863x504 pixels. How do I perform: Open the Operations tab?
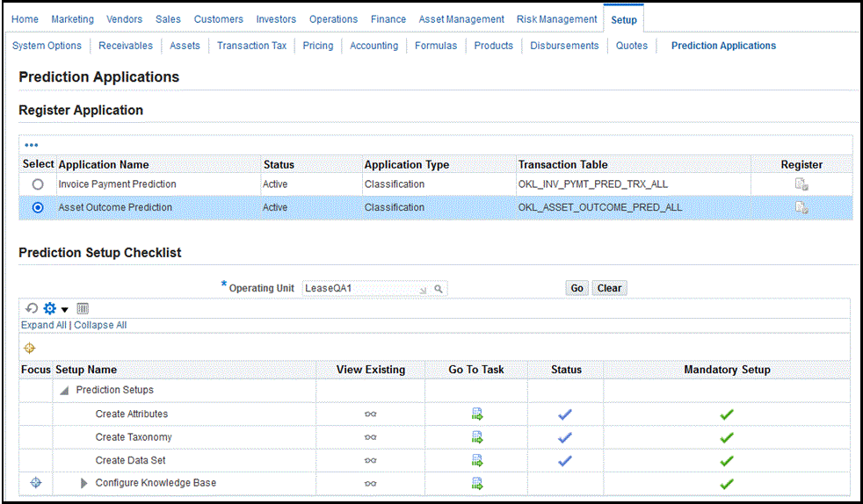(x=334, y=19)
